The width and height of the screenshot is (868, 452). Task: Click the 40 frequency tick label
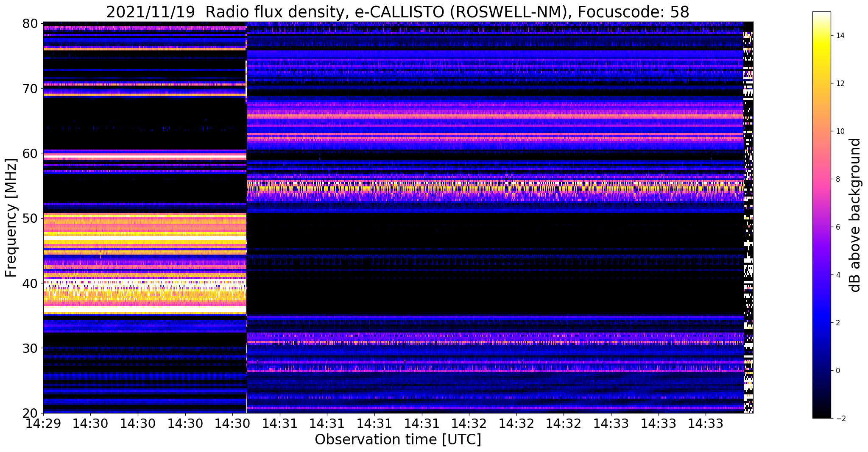pos(30,283)
